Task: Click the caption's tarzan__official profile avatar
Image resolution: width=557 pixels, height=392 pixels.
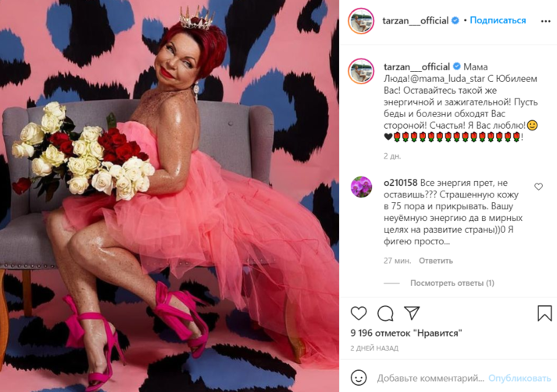Action: coord(361,71)
